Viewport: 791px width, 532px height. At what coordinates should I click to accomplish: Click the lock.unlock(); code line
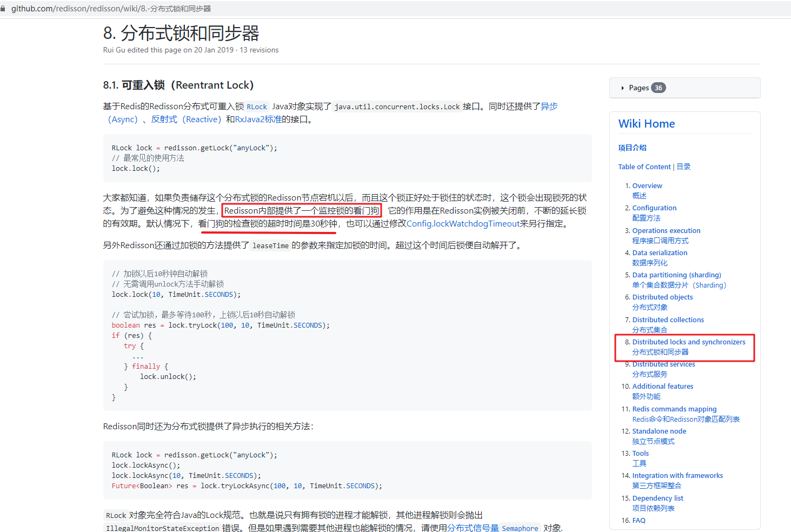click(168, 376)
